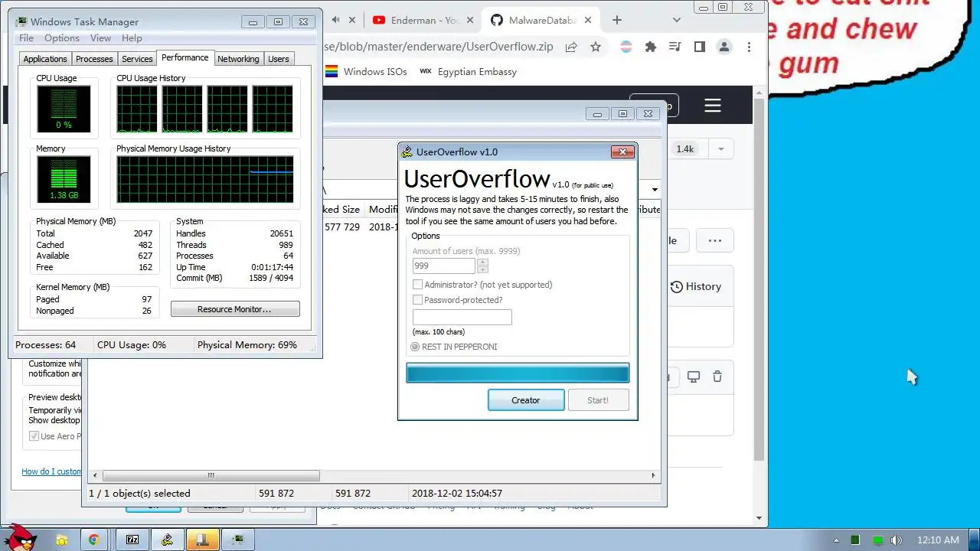980x551 pixels.
Task: Open Task Manager View menu
Action: pos(100,38)
